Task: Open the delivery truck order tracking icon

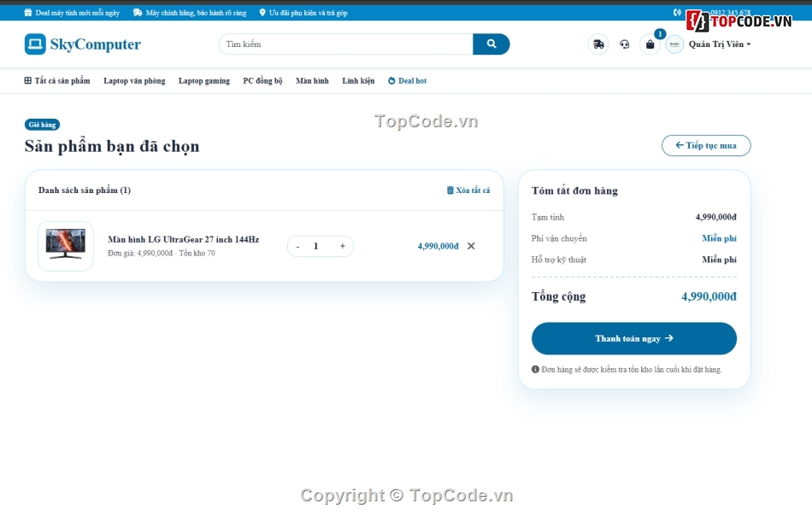Action: 598,44
